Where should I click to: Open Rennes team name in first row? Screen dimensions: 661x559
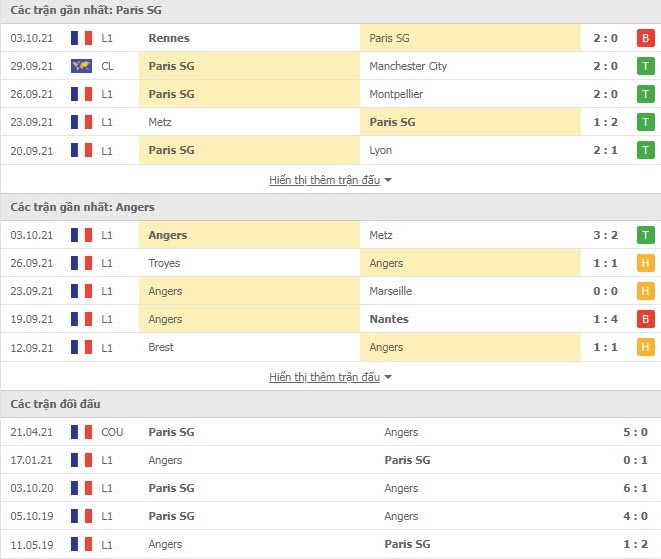[169, 38]
